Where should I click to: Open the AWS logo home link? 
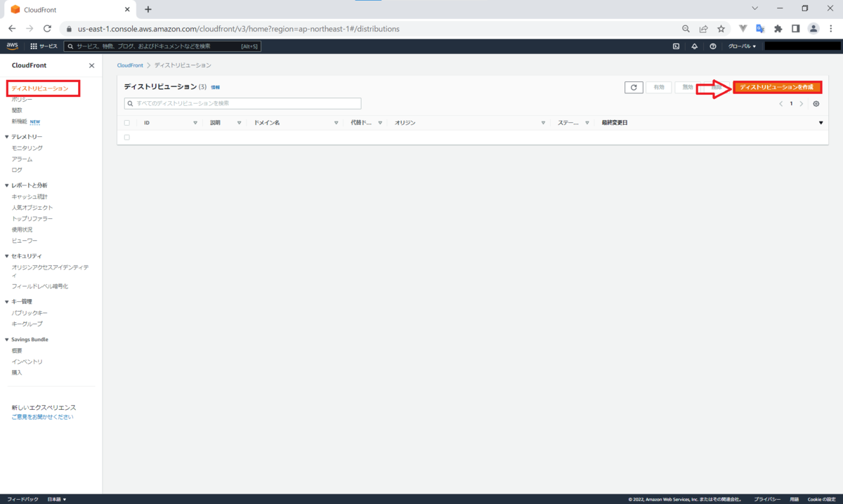(13, 46)
